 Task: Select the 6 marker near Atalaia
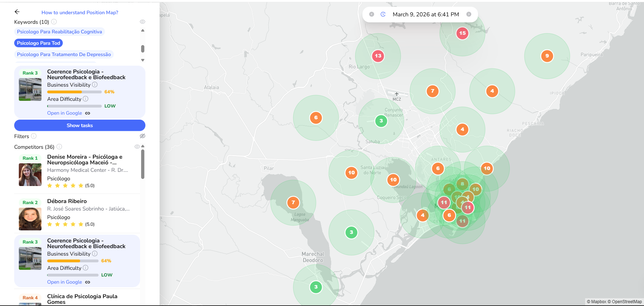click(316, 118)
